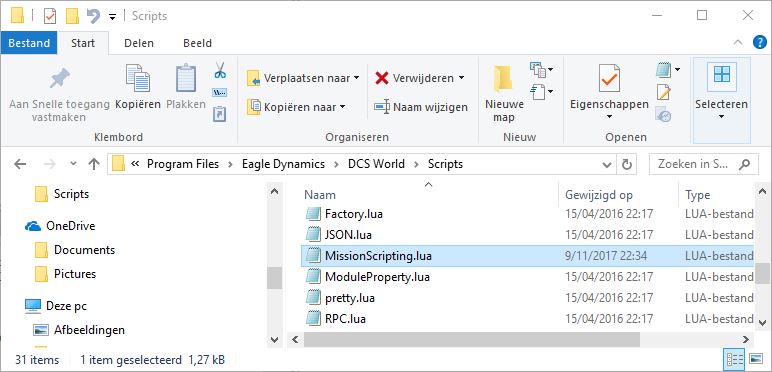Click the Aan Snelle toegang vastmaken pin icon
Image resolution: width=772 pixels, height=372 pixels.
(x=60, y=79)
